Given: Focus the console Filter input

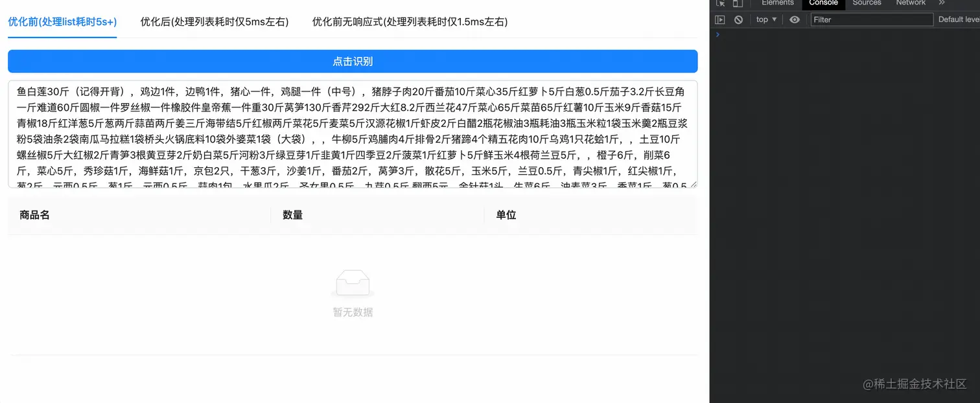Looking at the screenshot, I should 872,19.
